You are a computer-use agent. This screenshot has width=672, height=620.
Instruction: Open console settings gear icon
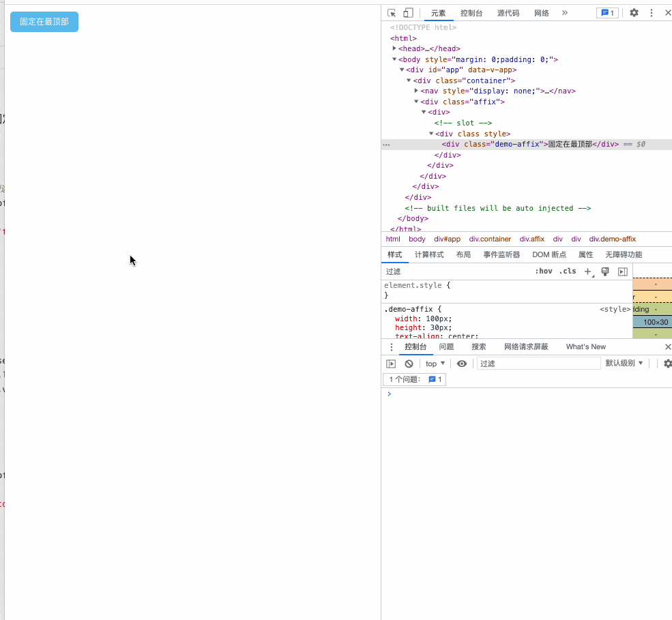[667, 364]
